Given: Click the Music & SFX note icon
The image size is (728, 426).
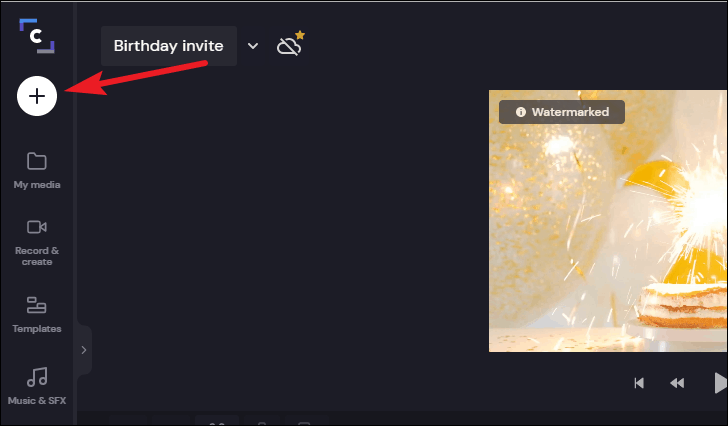Looking at the screenshot, I should coord(37,377).
